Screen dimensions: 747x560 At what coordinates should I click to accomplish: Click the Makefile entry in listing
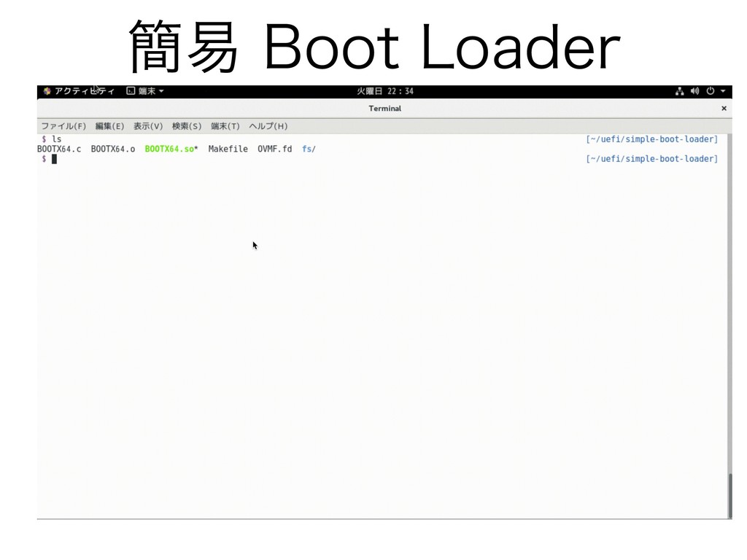228,149
